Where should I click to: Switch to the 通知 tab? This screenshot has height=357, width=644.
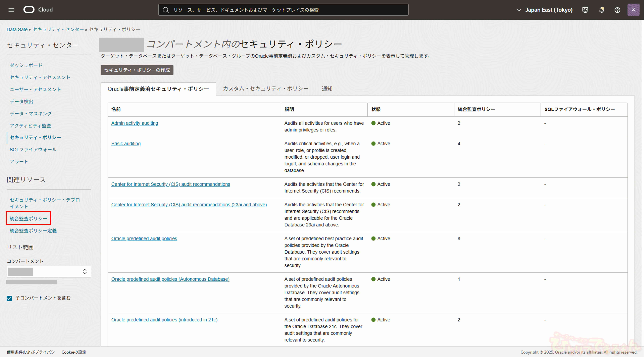327,89
